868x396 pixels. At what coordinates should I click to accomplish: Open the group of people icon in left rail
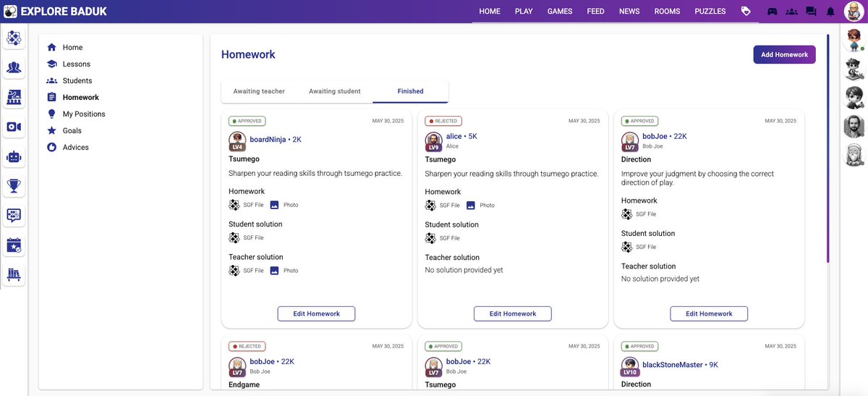[x=14, y=68]
